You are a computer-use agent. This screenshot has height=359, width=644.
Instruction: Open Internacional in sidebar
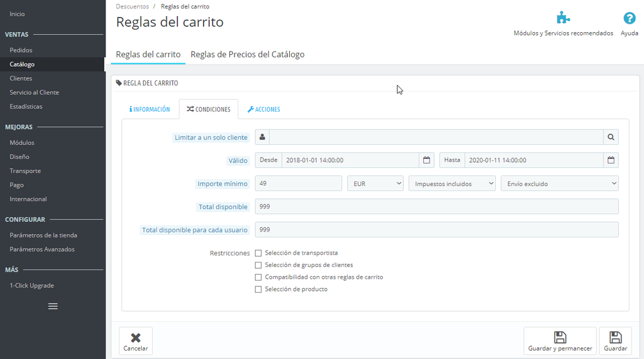click(28, 199)
